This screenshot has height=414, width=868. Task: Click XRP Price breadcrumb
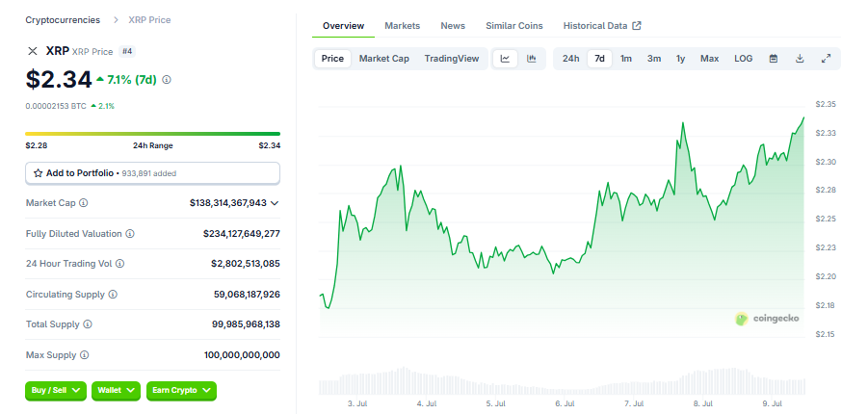[x=149, y=20]
